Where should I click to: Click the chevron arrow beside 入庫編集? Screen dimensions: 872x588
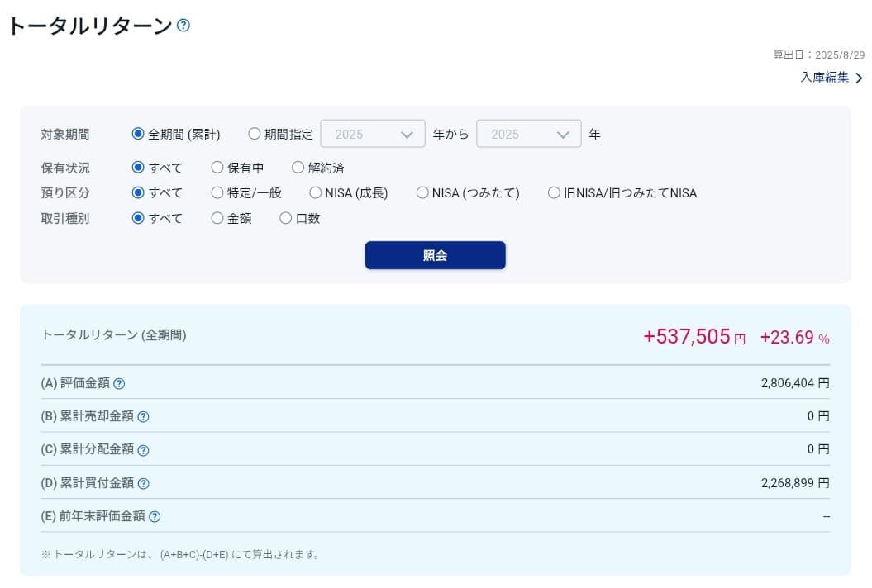pos(859,78)
